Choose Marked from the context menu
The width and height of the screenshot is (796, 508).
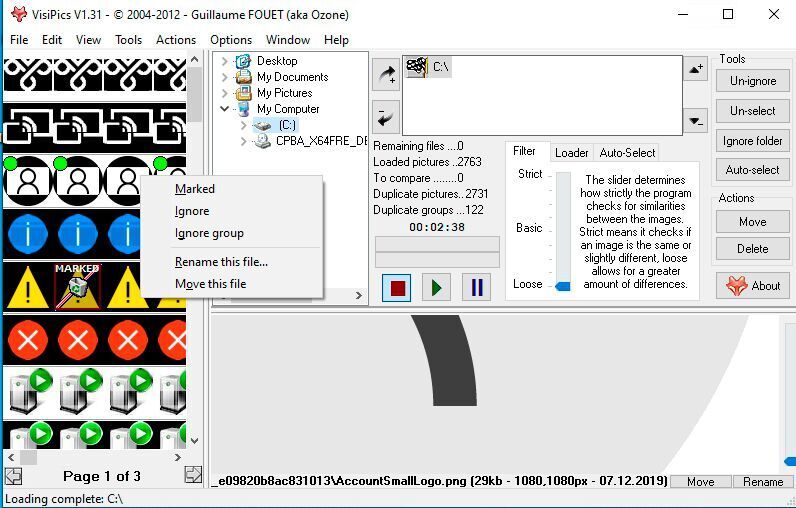pyautogui.click(x=231, y=189)
